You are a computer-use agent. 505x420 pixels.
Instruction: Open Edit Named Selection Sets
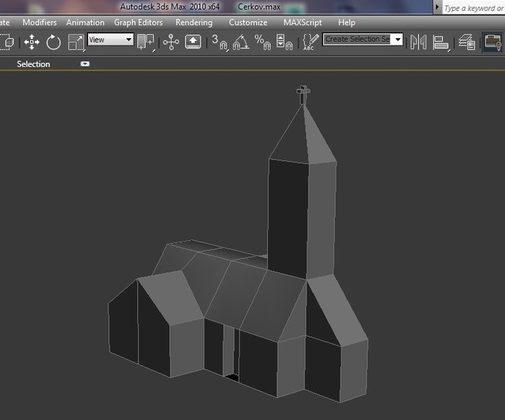310,43
